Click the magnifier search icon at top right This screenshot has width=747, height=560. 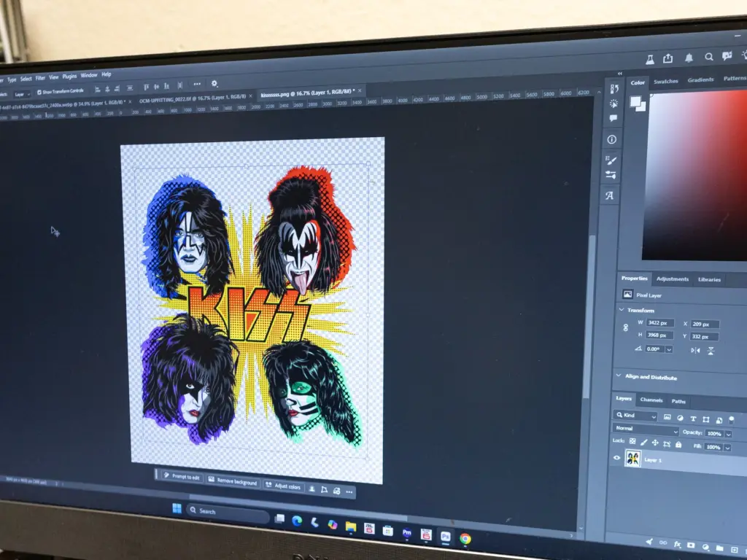pos(709,57)
